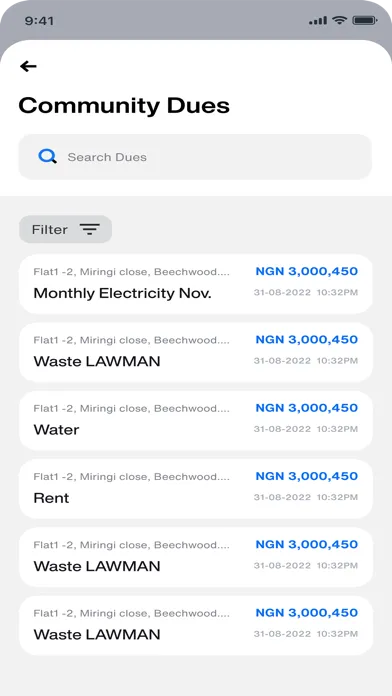Open the Filter button

pos(65,229)
